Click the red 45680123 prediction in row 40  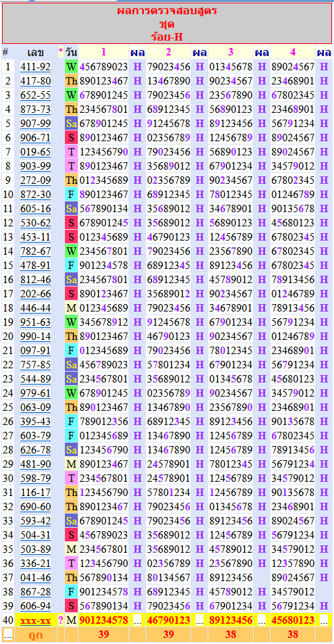point(293,620)
